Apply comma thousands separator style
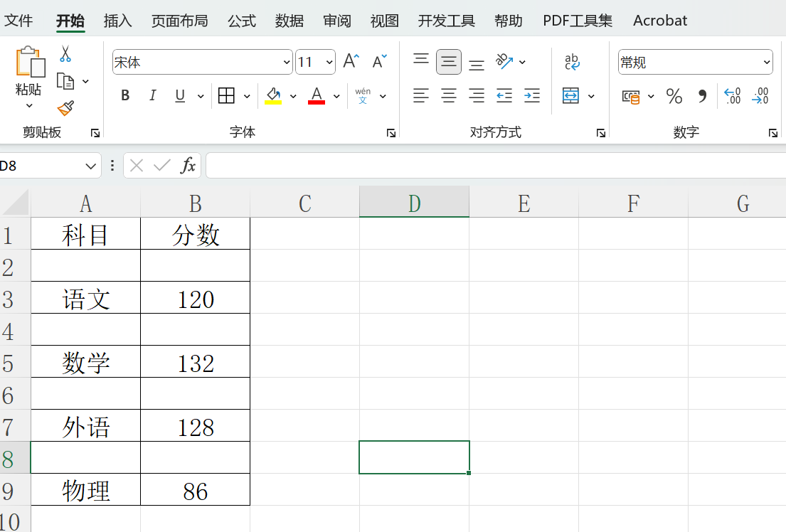 pyautogui.click(x=702, y=96)
